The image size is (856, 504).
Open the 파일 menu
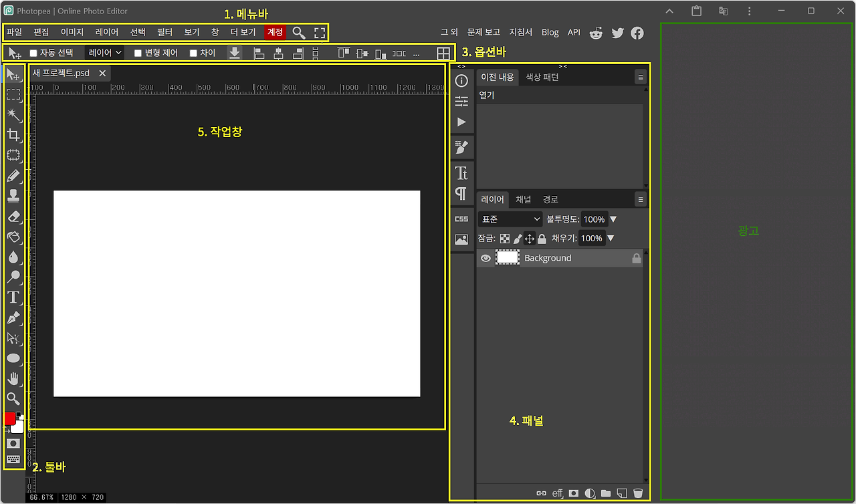click(x=14, y=32)
